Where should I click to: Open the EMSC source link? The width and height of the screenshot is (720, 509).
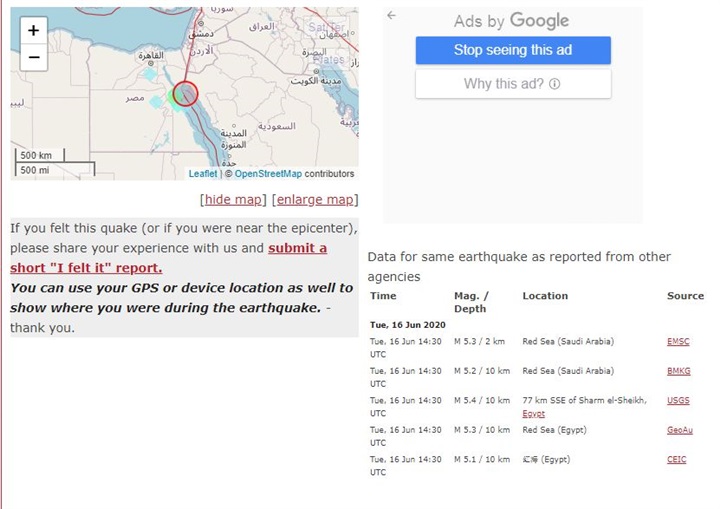point(678,342)
